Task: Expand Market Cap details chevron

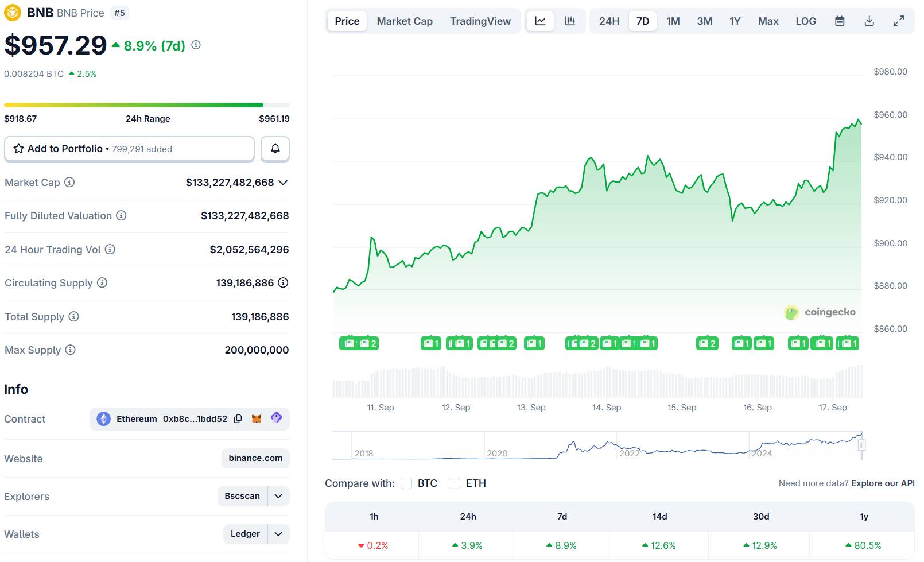Action: coord(283,183)
